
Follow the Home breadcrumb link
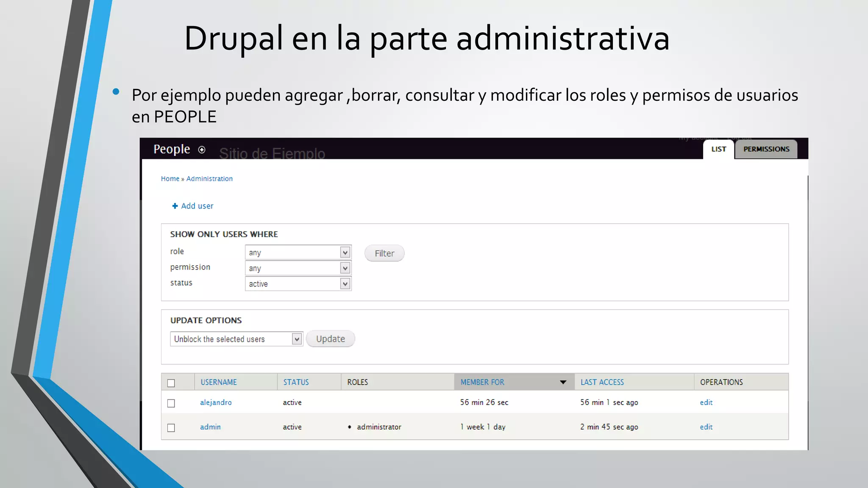point(170,179)
